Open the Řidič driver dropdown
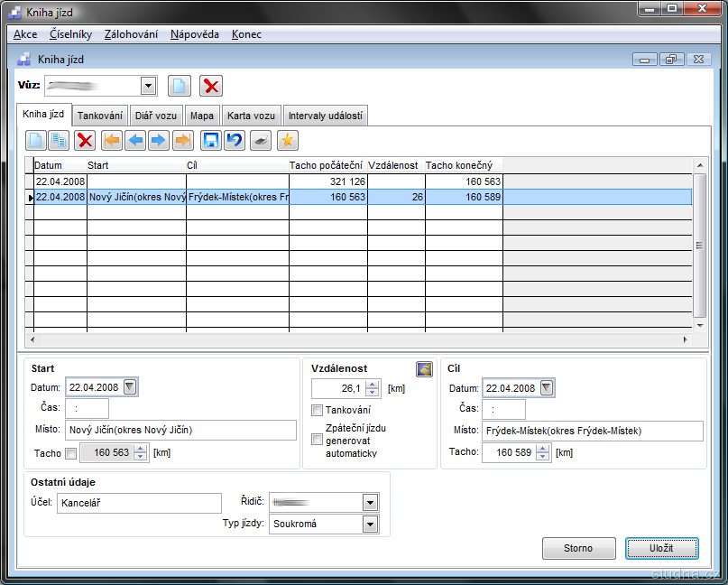The image size is (728, 585). point(369,502)
